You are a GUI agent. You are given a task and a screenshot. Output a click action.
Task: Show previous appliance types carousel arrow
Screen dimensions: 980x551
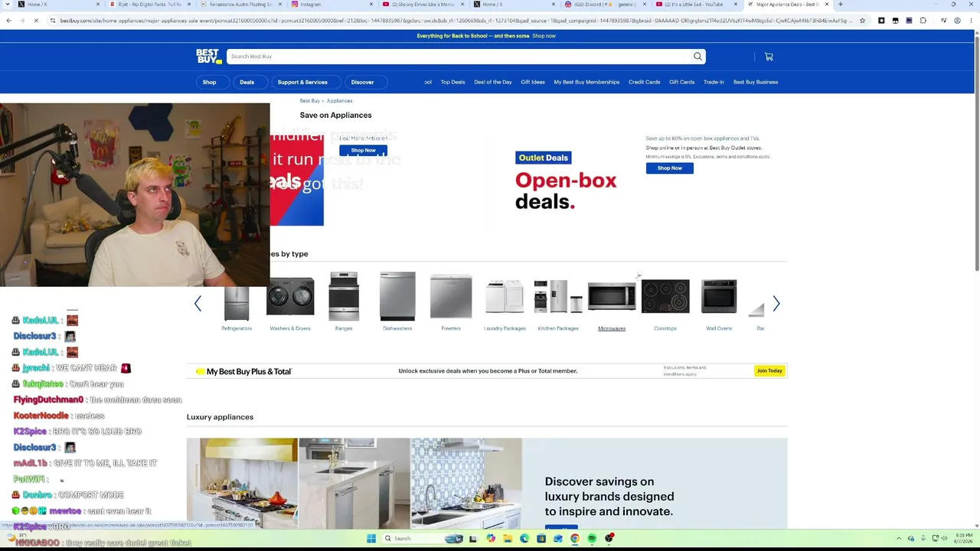(x=198, y=304)
